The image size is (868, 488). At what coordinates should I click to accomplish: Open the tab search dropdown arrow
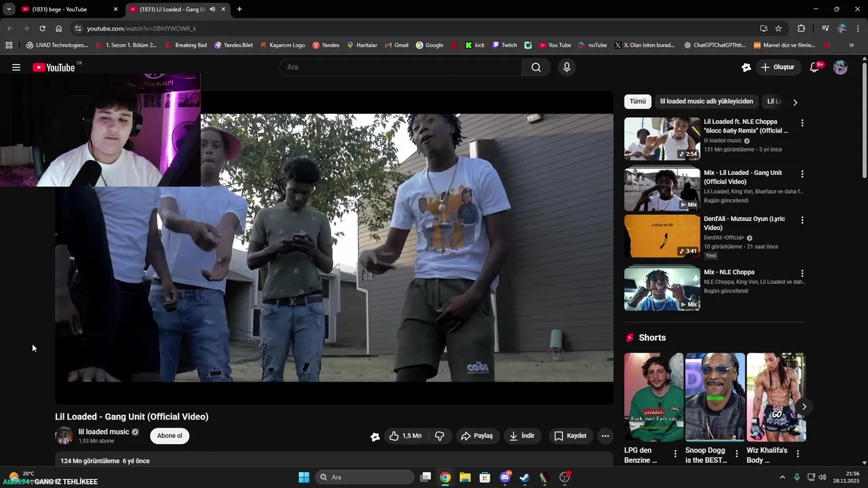(9, 9)
